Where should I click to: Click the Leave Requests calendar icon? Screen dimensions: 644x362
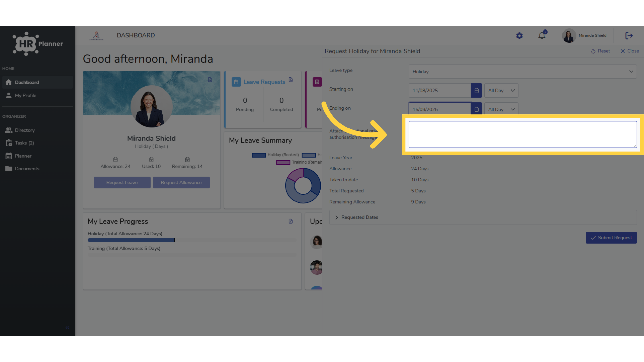click(x=236, y=82)
